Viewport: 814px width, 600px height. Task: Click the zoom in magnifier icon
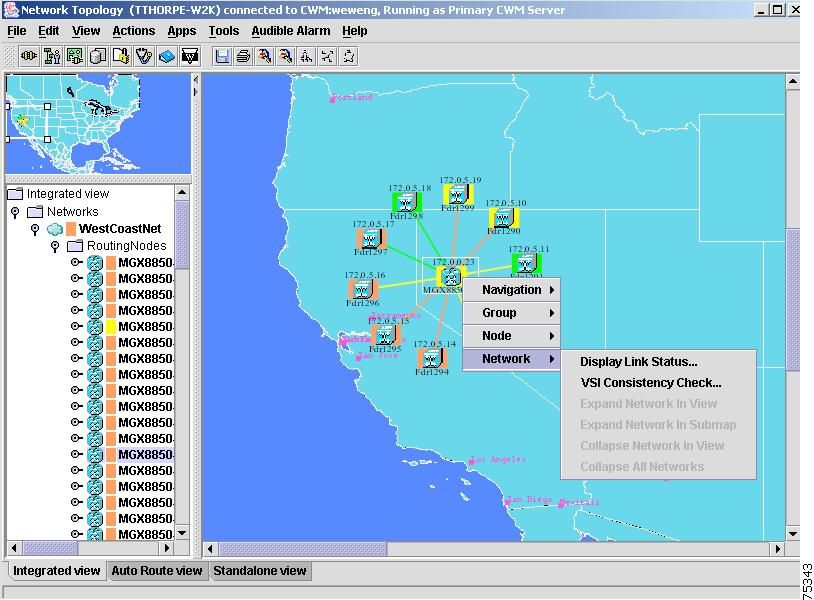coord(264,56)
